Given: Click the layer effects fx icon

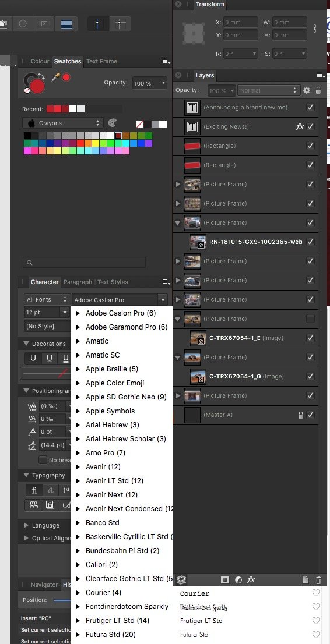Looking at the screenshot, I should 251,580.
